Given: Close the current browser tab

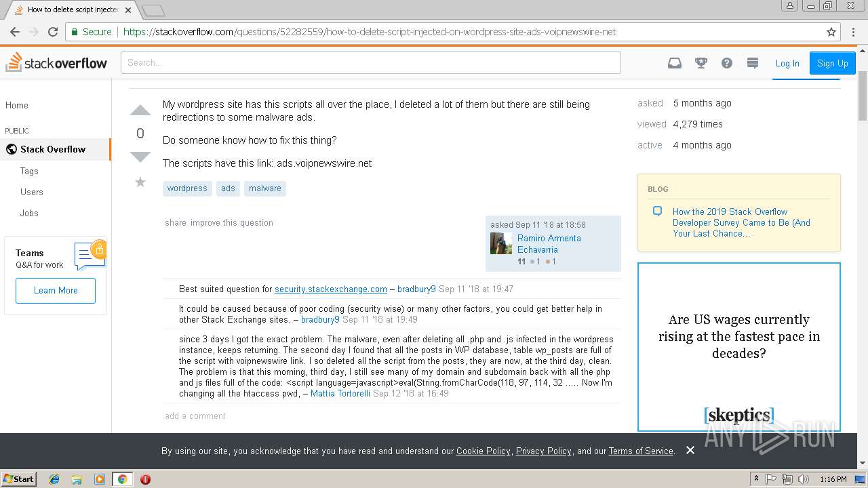Looking at the screenshot, I should pos(128,10).
